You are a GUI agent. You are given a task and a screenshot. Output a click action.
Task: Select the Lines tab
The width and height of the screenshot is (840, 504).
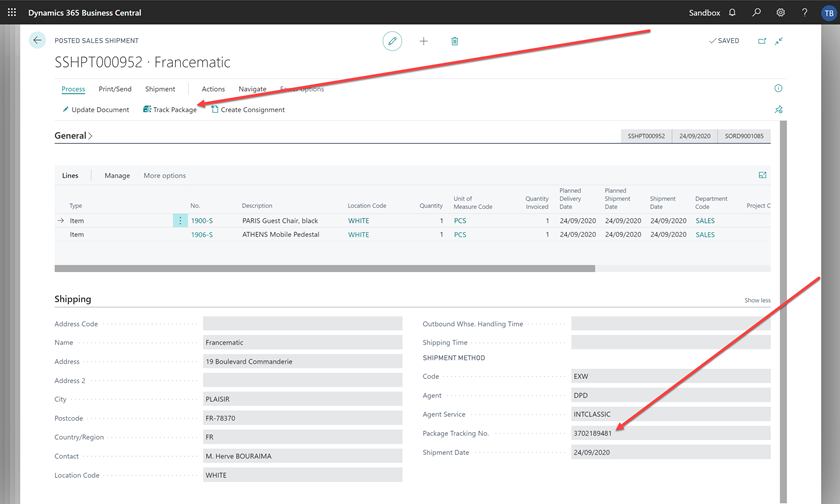click(x=70, y=176)
